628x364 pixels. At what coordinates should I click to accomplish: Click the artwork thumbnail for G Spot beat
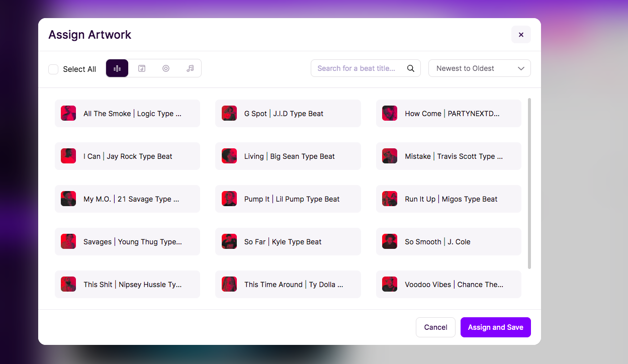pos(229,114)
